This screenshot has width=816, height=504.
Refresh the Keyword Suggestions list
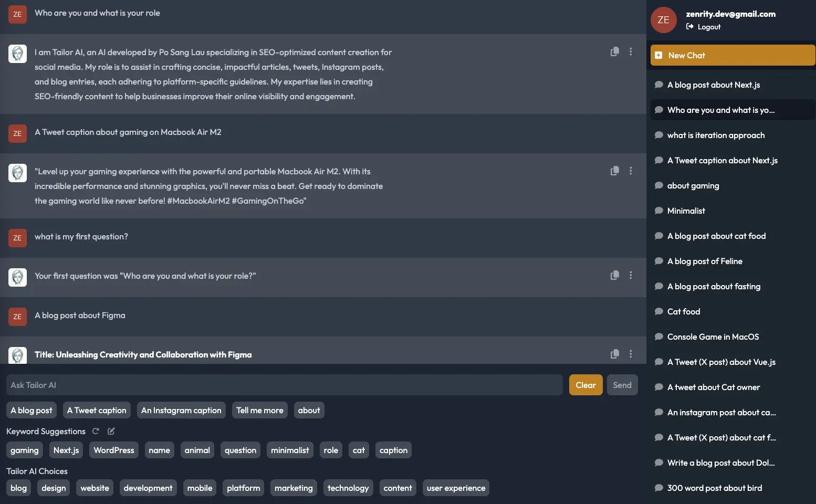click(96, 431)
